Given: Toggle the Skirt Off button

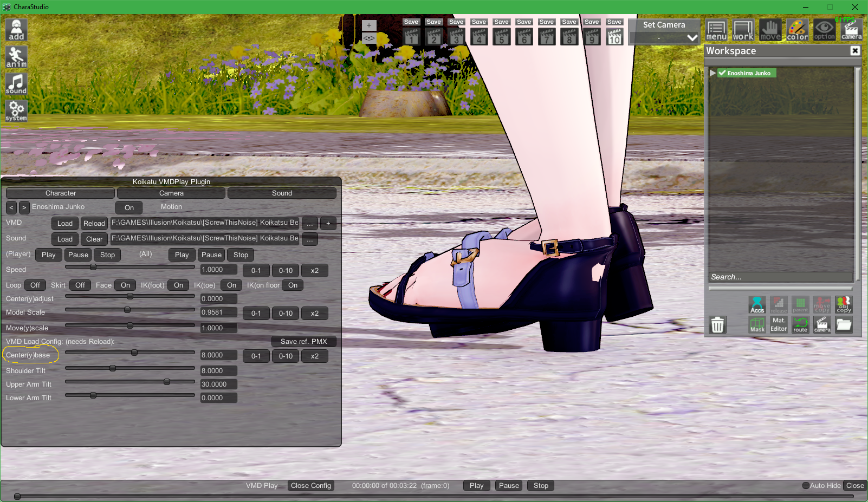Looking at the screenshot, I should [80, 285].
